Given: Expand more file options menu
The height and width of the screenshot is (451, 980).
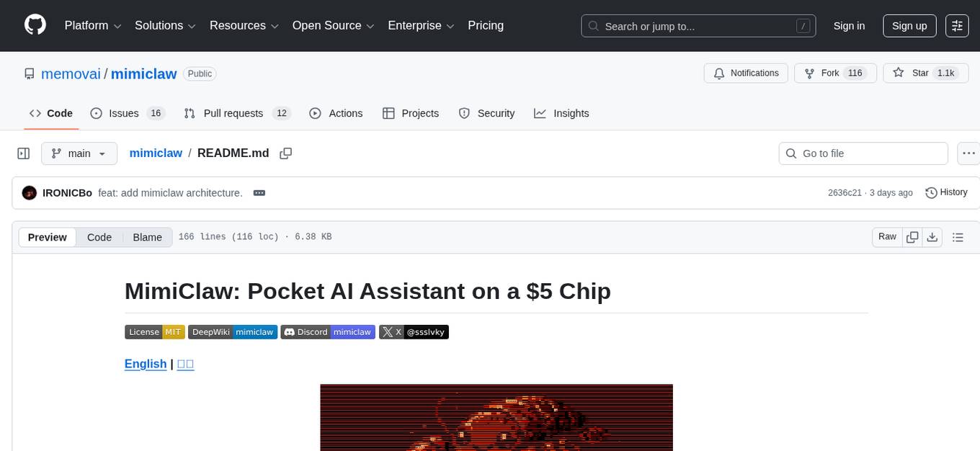Looking at the screenshot, I should click(968, 153).
